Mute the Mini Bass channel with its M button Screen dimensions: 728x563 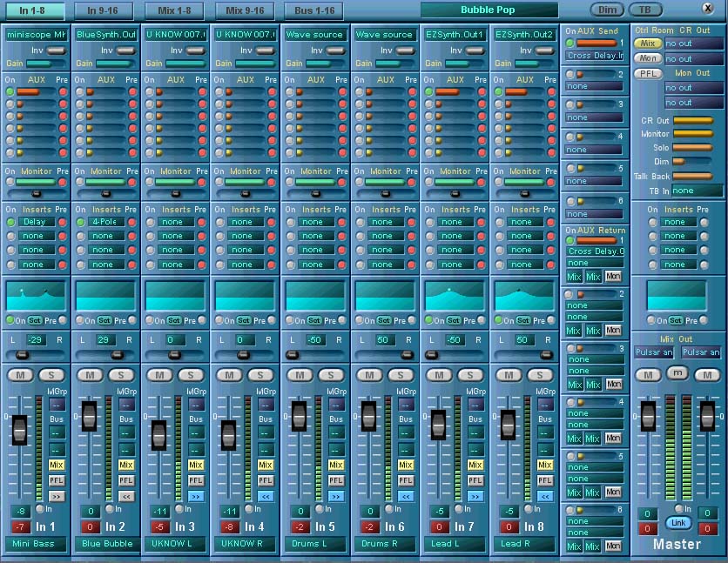(21, 374)
